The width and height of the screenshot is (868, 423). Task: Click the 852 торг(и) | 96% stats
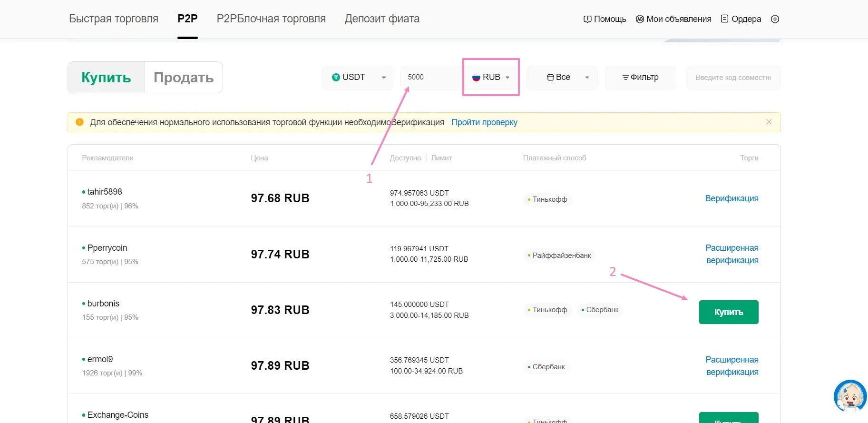tap(110, 206)
